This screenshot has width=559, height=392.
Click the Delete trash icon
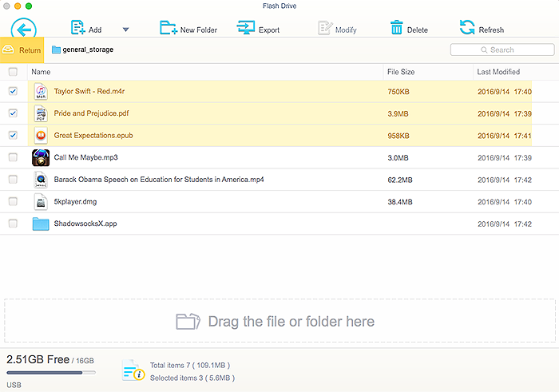396,27
